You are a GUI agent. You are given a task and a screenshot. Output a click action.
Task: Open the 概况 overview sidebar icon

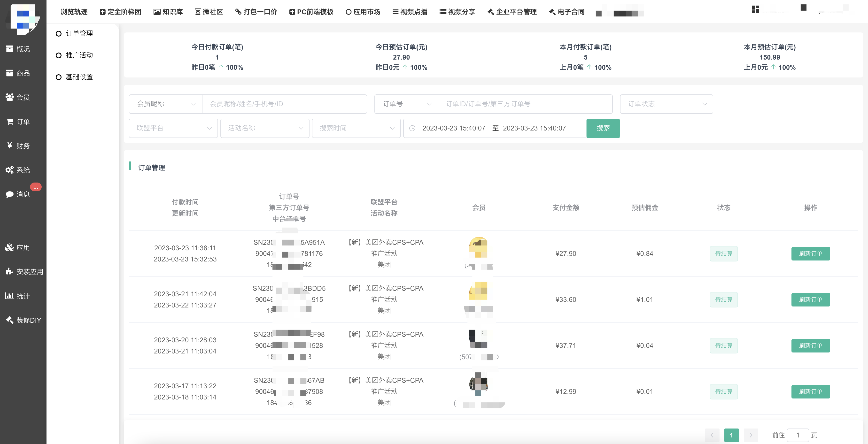click(10, 49)
